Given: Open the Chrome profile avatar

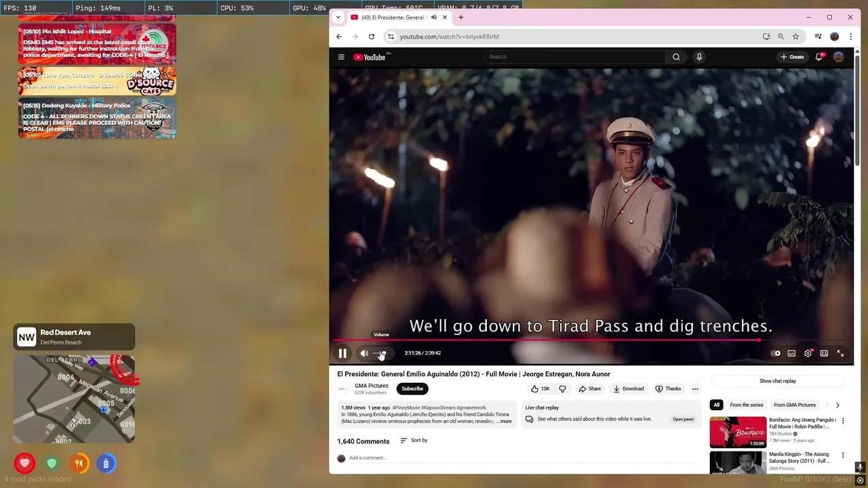Looking at the screenshot, I should (x=835, y=37).
